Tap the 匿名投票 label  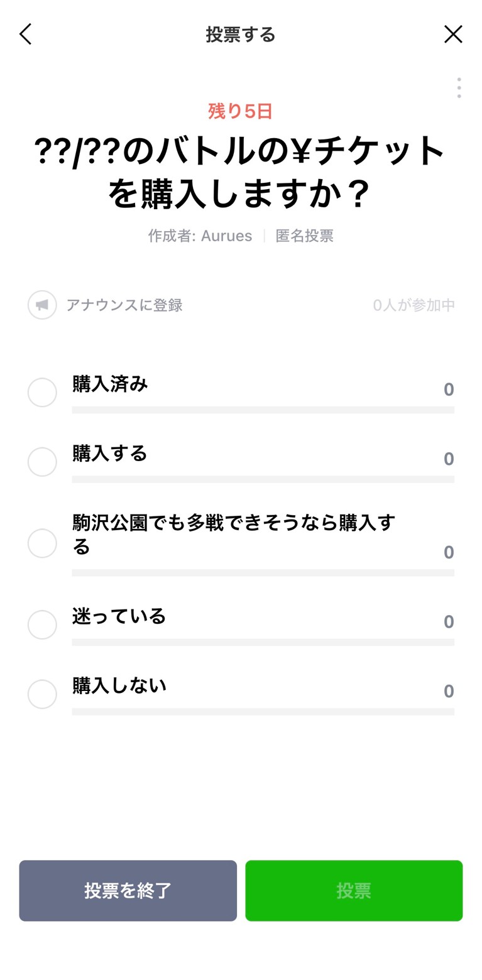[304, 236]
